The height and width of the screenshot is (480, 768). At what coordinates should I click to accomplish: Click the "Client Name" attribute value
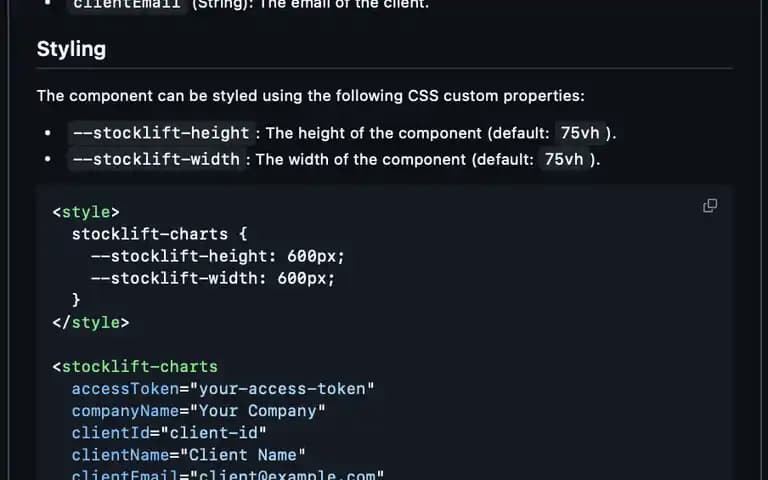(x=243, y=455)
